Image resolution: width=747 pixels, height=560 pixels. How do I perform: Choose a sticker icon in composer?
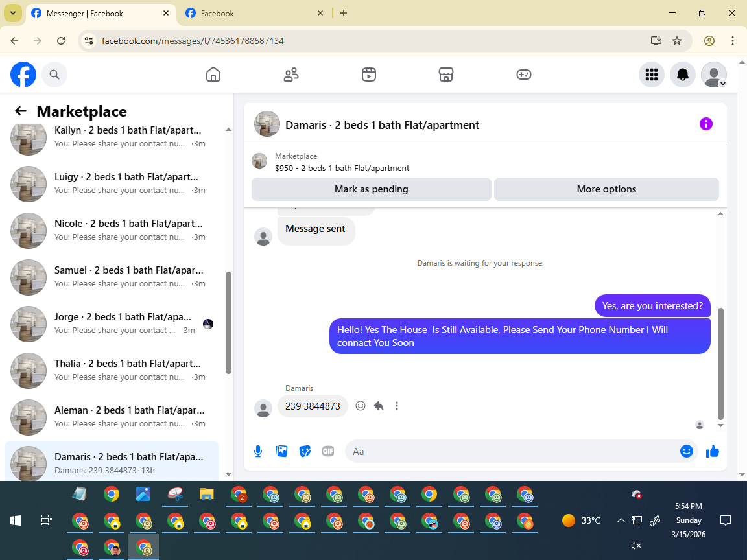click(x=305, y=451)
